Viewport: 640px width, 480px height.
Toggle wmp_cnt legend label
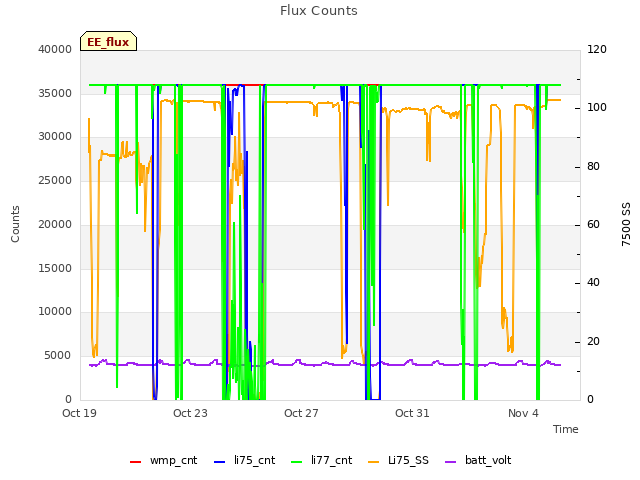(x=173, y=460)
